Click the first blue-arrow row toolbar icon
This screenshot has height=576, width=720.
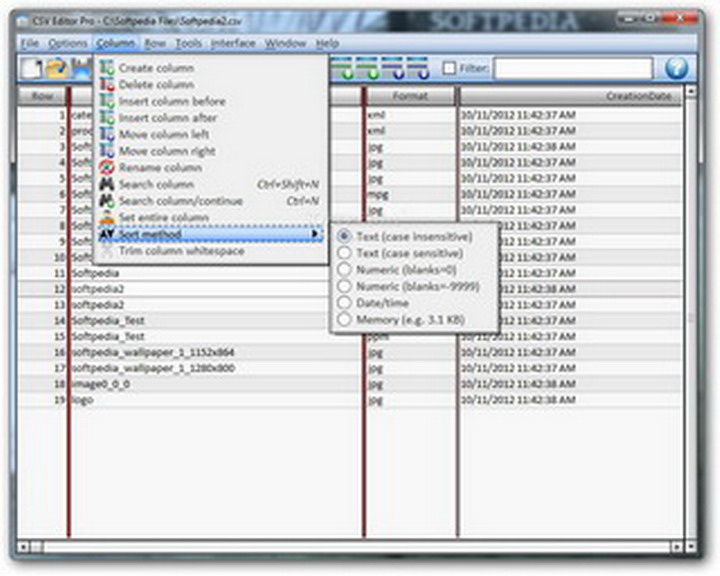393,68
